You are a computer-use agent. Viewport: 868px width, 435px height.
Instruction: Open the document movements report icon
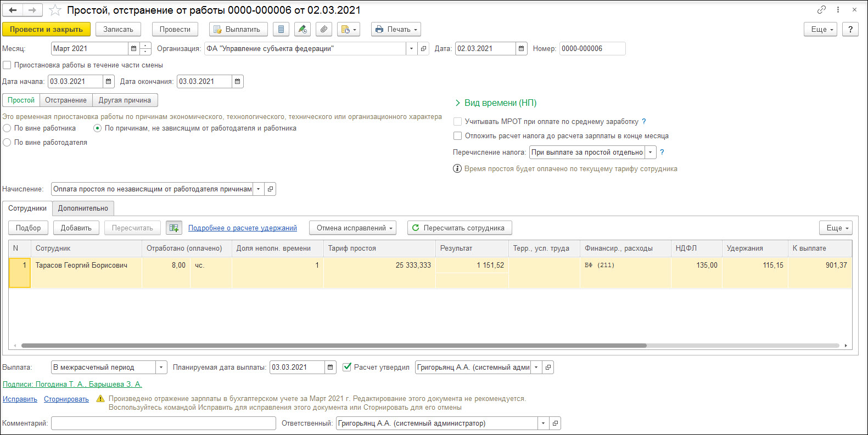point(281,30)
